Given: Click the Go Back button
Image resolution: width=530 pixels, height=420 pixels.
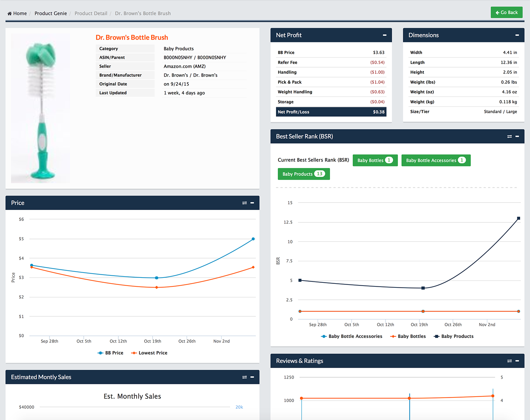Looking at the screenshot, I should [x=506, y=12].
